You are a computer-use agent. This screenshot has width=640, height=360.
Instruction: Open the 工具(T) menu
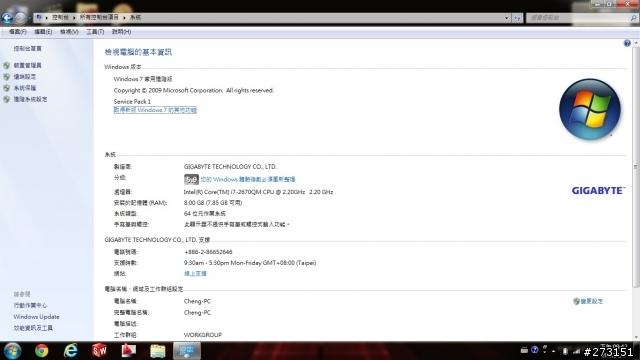pos(95,32)
